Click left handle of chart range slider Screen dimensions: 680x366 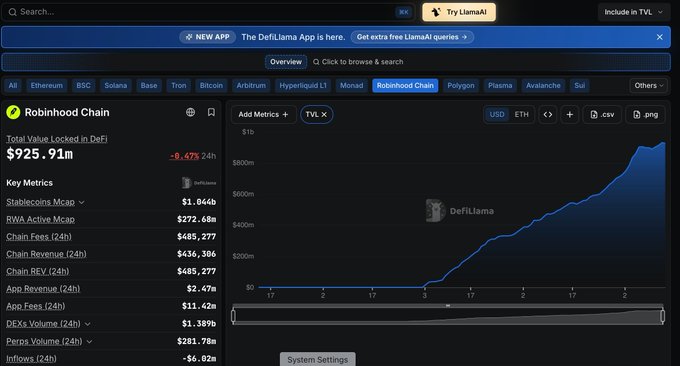[234, 316]
